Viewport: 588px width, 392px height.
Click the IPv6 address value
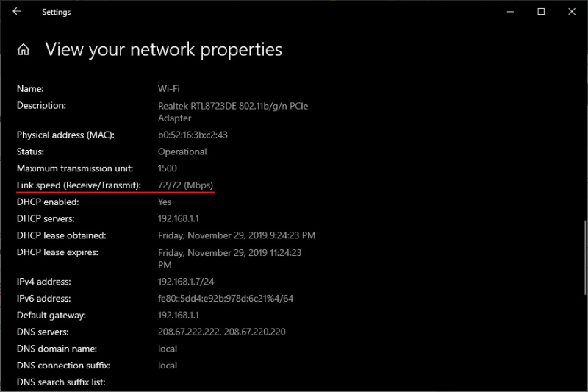tap(226, 299)
